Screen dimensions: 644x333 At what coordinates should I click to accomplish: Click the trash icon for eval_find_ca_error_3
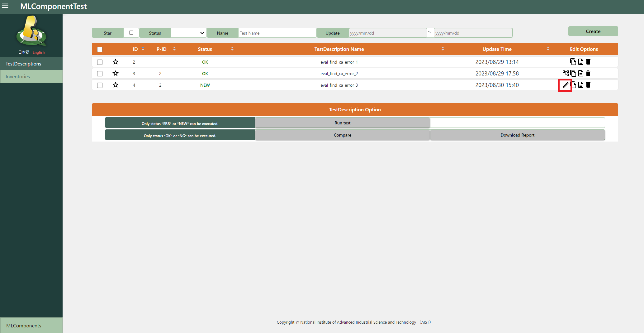coord(588,85)
